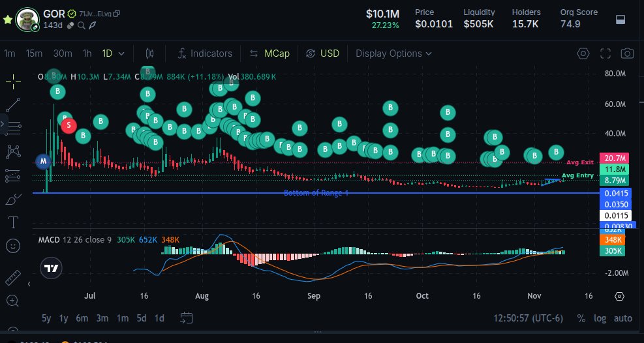Click the verified badge next to GOR
The height and width of the screenshot is (343, 644).
tap(72, 14)
